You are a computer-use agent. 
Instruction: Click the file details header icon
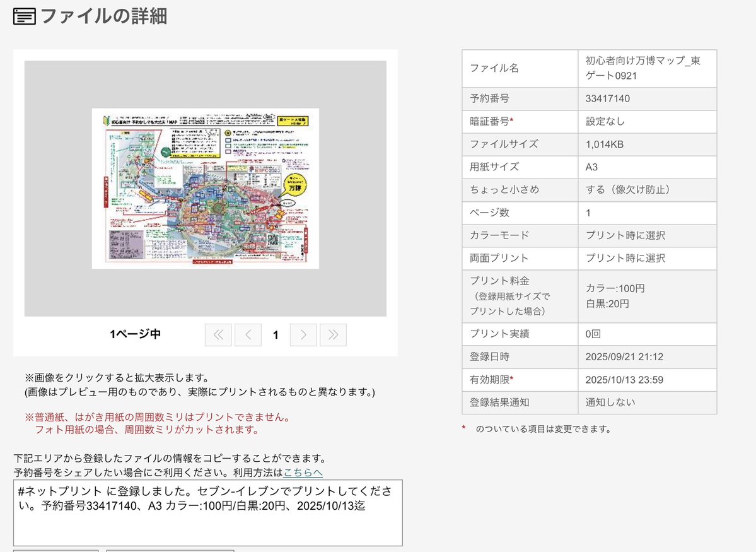24,16
